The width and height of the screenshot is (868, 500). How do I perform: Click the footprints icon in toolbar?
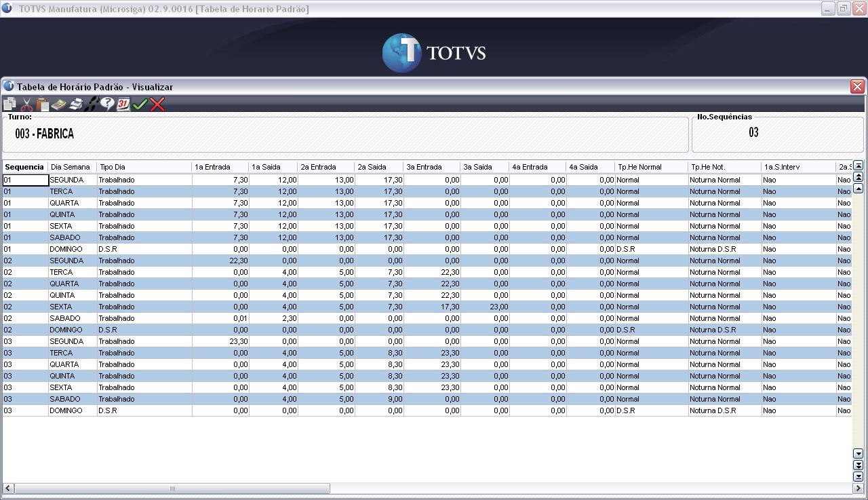point(92,104)
